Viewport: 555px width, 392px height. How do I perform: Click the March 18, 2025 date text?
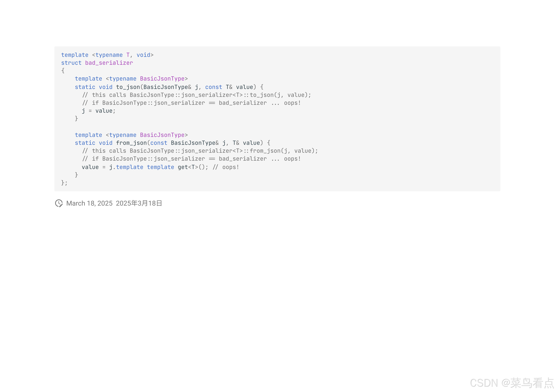click(x=89, y=203)
